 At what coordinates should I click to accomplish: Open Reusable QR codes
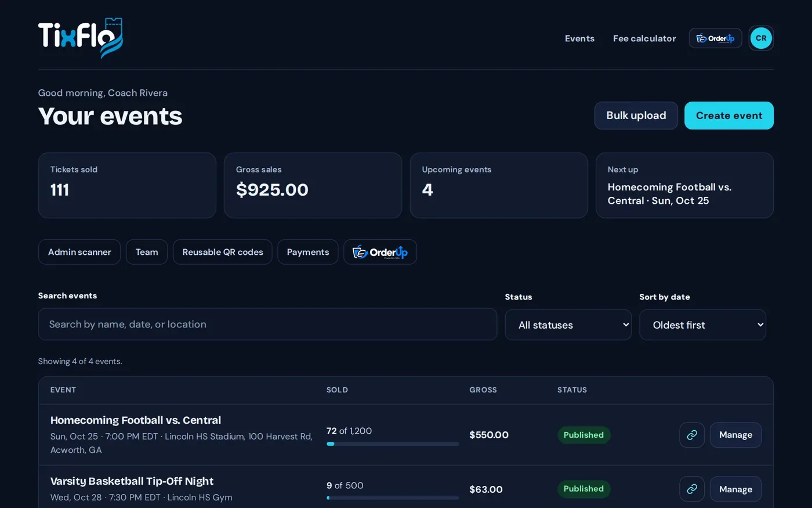(223, 252)
